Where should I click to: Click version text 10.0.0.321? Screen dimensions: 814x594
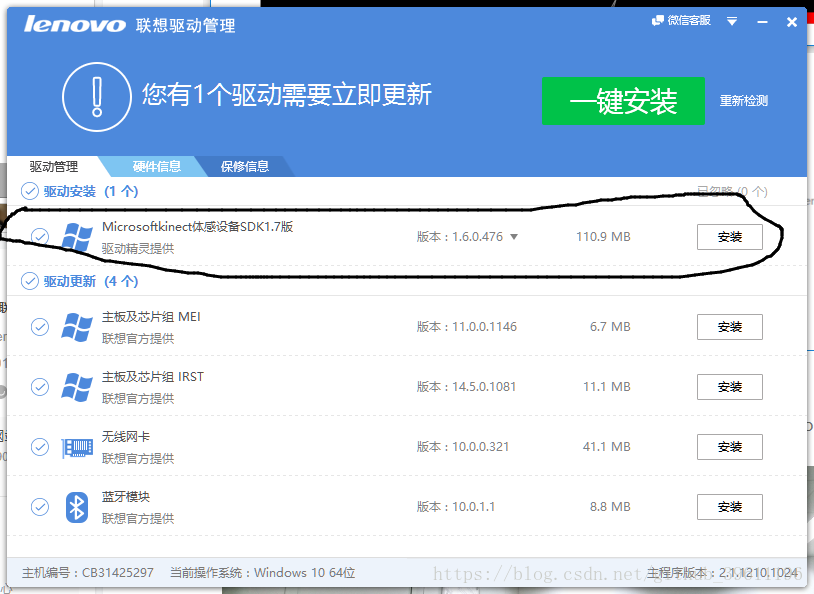[x=481, y=447]
